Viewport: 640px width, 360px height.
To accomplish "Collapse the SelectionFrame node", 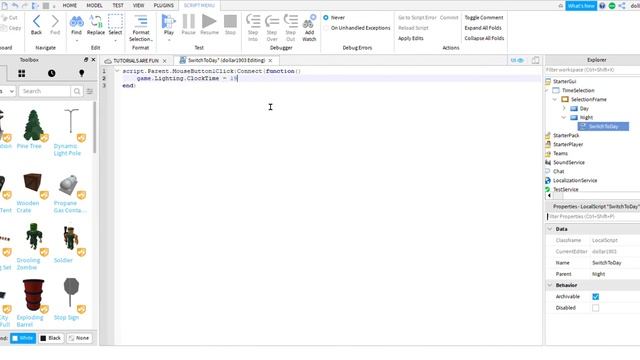I will pos(555,100).
